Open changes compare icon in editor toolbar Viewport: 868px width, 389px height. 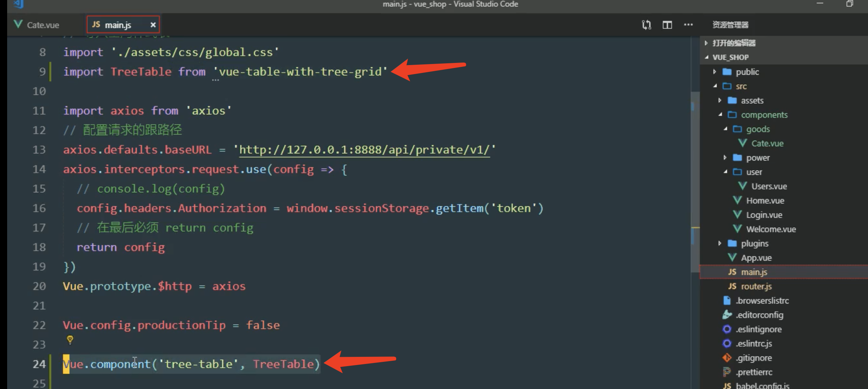[x=646, y=25]
